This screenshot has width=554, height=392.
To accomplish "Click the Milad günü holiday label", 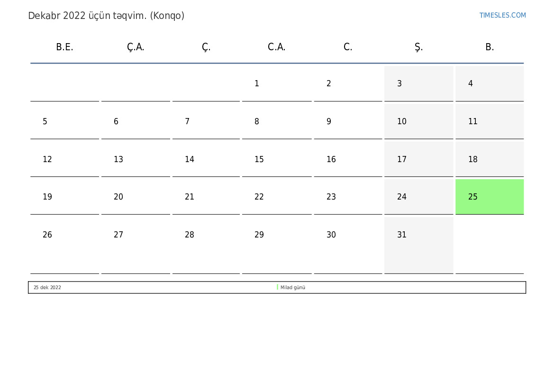I will tap(293, 288).
